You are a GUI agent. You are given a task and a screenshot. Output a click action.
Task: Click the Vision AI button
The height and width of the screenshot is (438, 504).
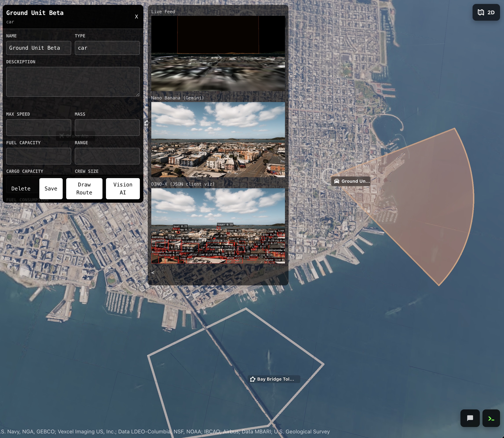click(123, 188)
